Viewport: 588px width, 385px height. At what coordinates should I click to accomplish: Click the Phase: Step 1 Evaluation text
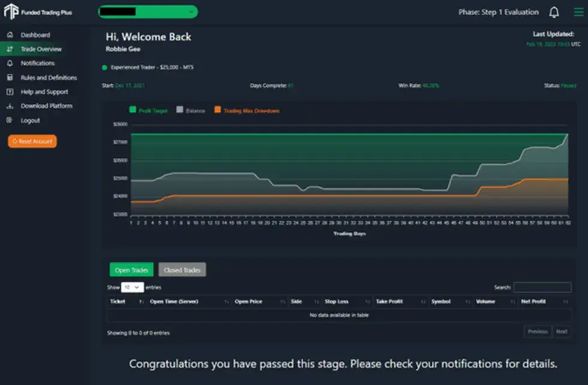point(499,13)
